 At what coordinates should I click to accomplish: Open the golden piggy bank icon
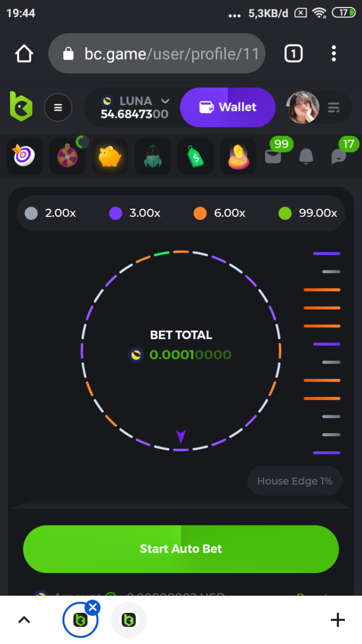(x=110, y=156)
